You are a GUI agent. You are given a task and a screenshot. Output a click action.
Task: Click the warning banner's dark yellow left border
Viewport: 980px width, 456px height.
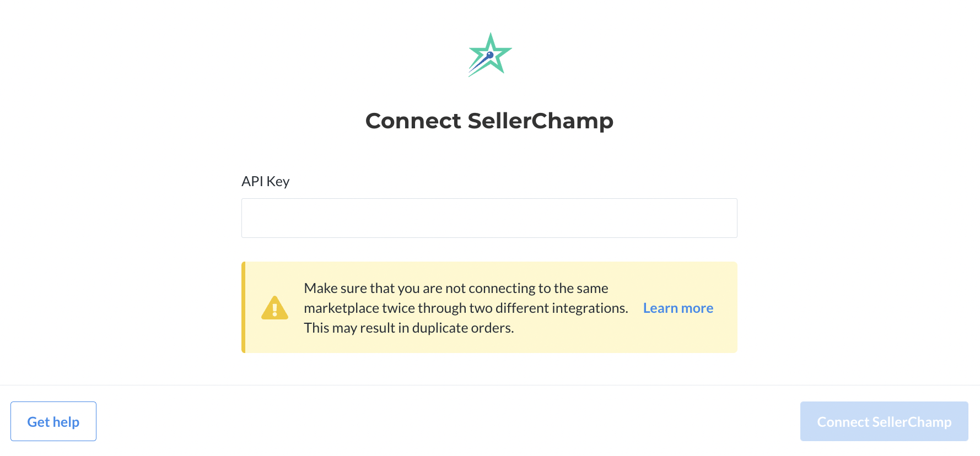point(243,307)
